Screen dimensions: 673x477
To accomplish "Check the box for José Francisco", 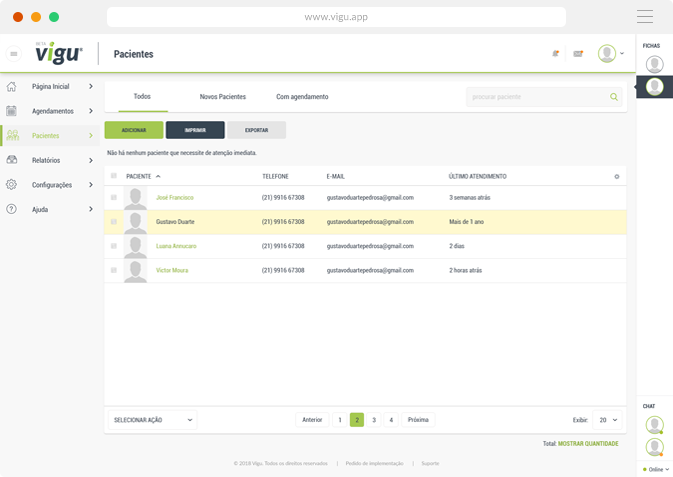I will tap(114, 198).
